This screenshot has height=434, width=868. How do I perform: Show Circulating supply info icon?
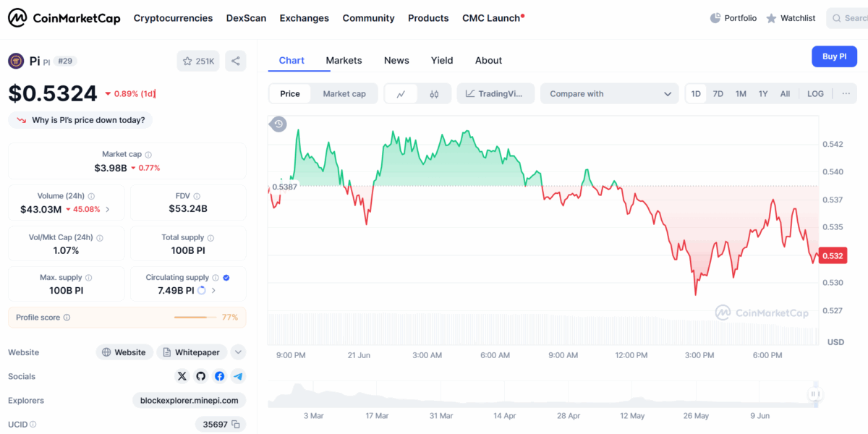[216, 278]
